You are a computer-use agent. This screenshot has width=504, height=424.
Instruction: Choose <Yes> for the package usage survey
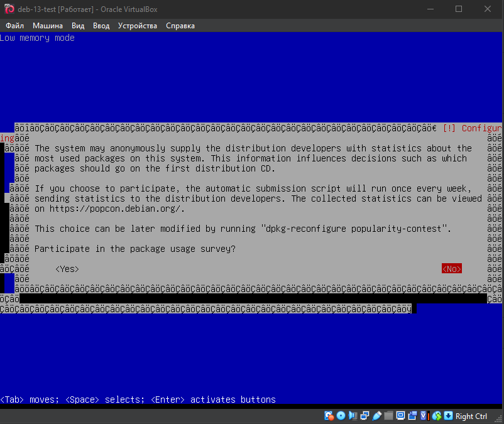(x=67, y=269)
